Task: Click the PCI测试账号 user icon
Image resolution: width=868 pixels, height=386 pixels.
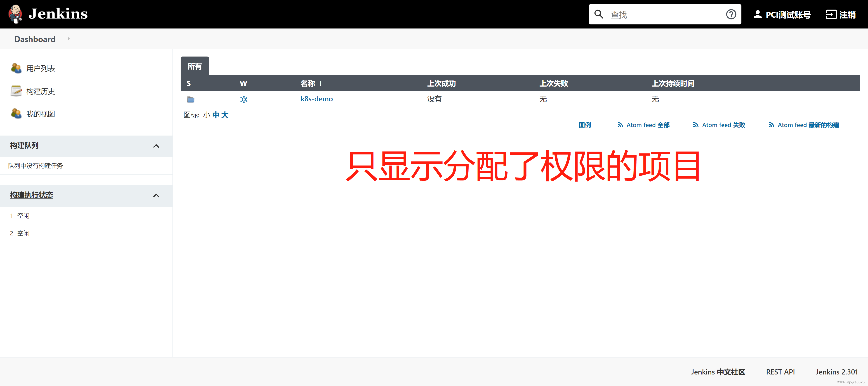Action: pos(758,14)
